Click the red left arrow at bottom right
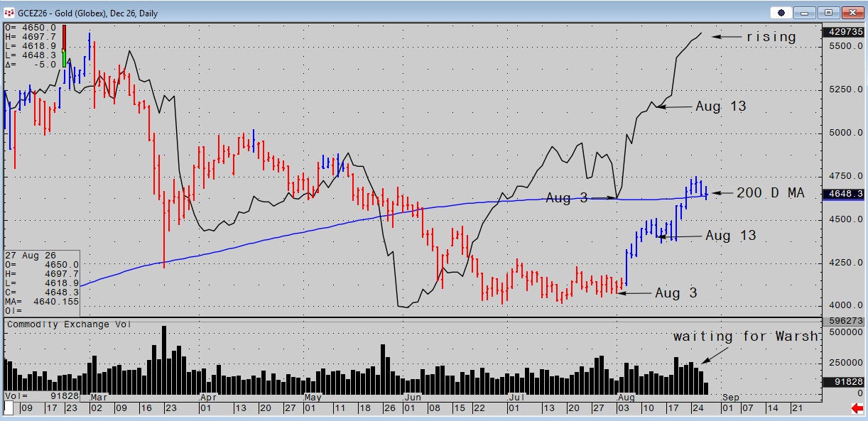Image resolution: width=868 pixels, height=421 pixels. tap(857, 408)
